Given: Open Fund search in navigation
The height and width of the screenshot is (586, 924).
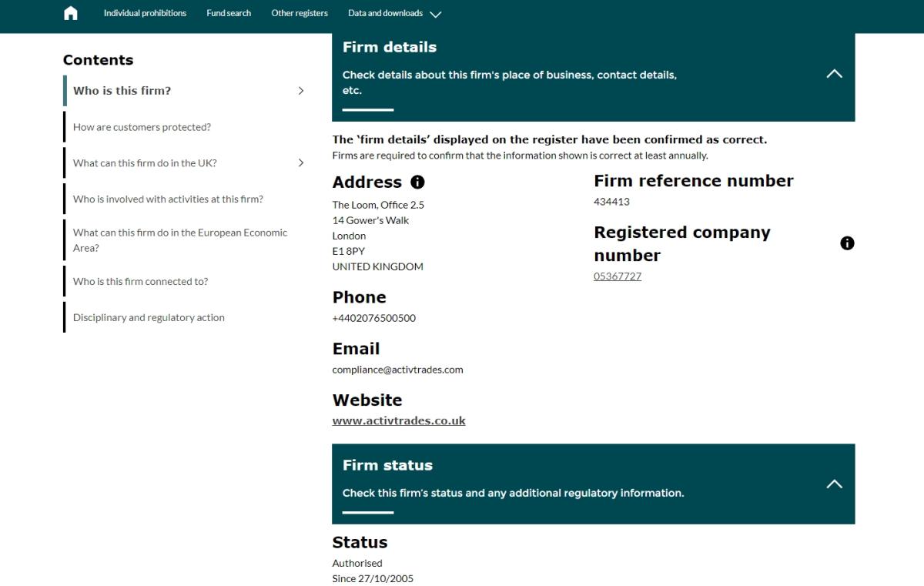Looking at the screenshot, I should point(229,13).
